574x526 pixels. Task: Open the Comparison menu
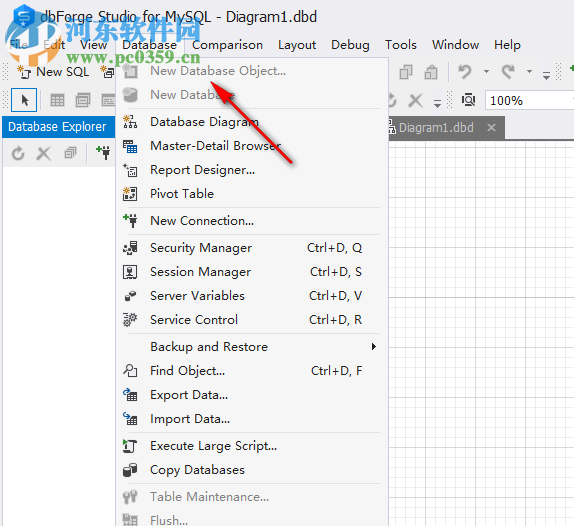[x=227, y=45]
